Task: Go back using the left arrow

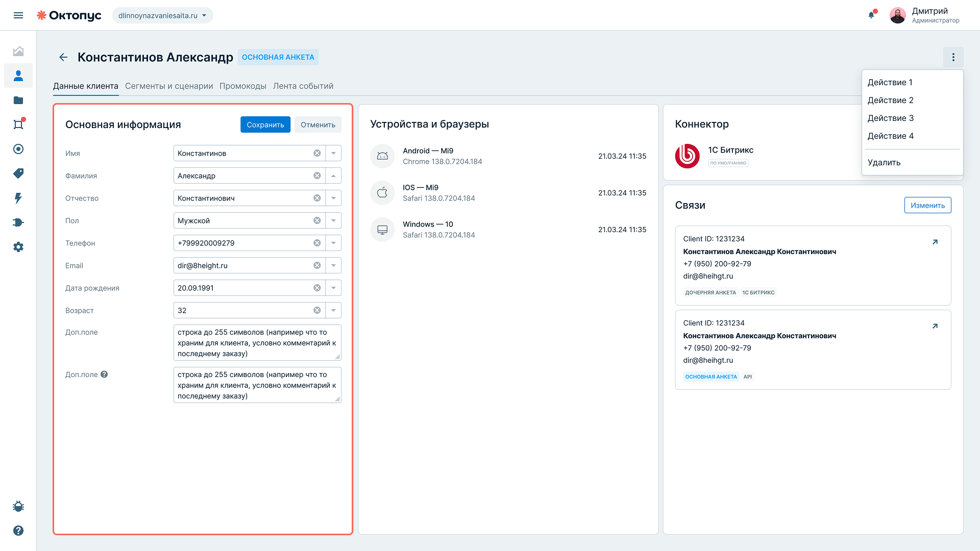Action: 63,57
